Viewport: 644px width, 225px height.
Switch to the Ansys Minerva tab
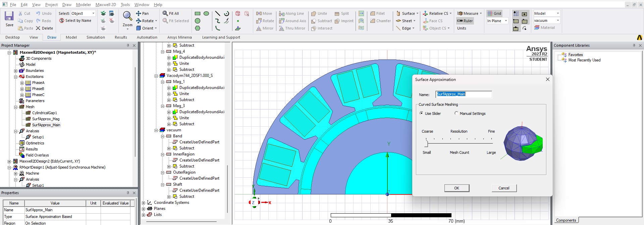click(179, 37)
